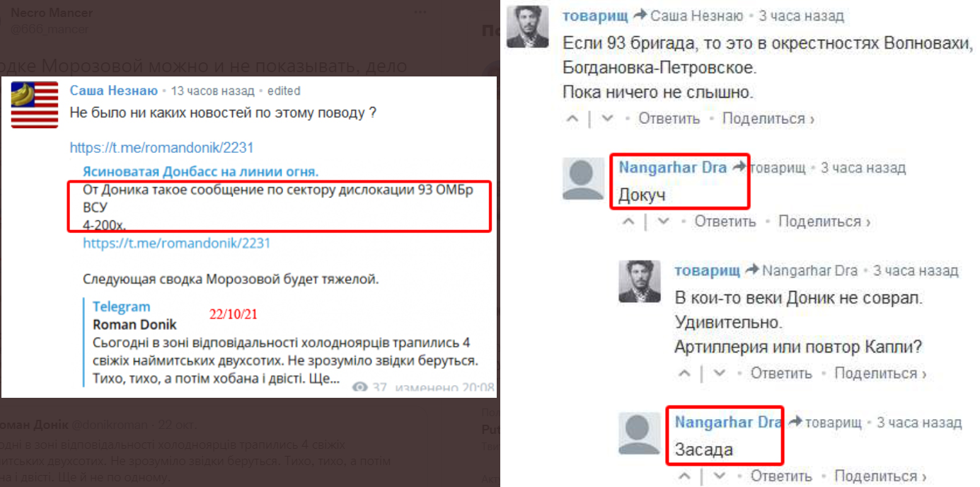Downvote Nangarhar Dra's "Докуч" comment

click(x=663, y=222)
